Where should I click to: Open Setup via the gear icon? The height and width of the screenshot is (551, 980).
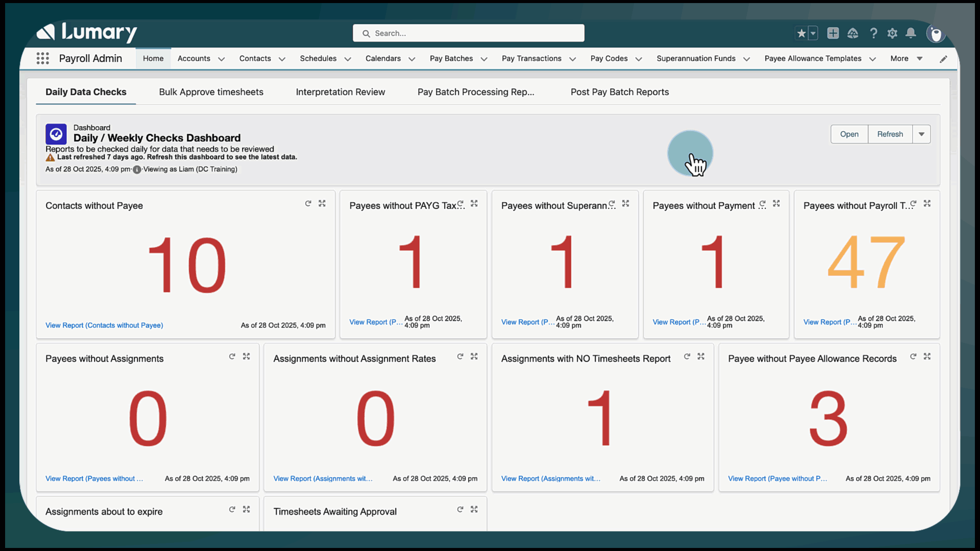[892, 33]
